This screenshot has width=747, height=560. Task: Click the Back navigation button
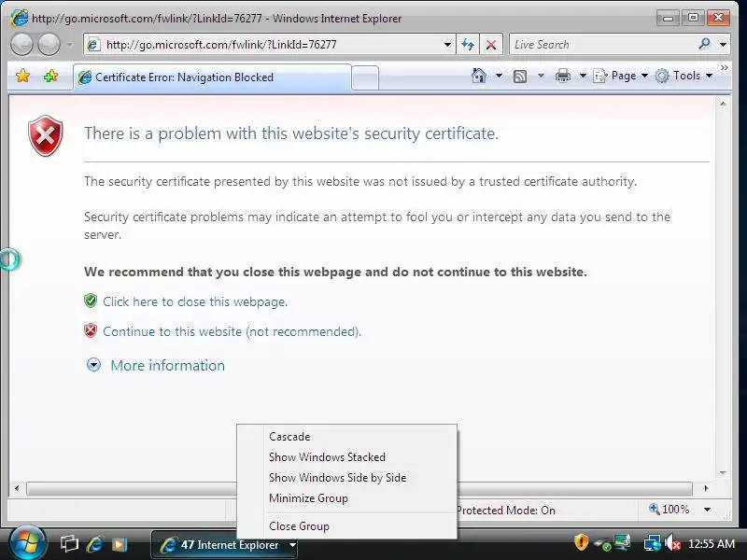21,45
